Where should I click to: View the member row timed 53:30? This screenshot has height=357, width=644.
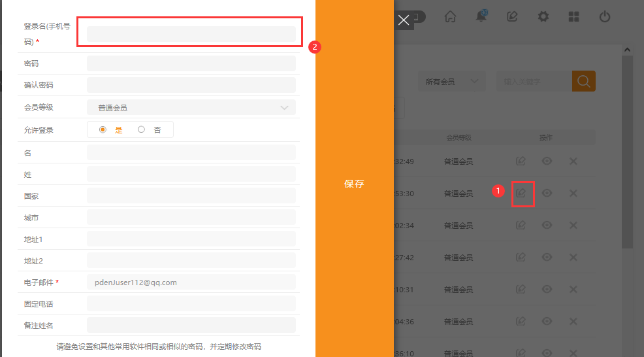tap(547, 194)
